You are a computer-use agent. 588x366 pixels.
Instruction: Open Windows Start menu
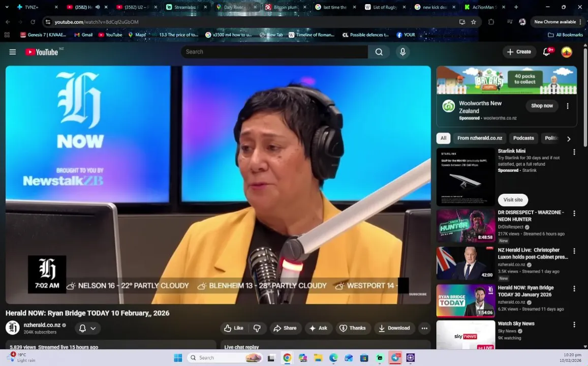click(x=178, y=358)
